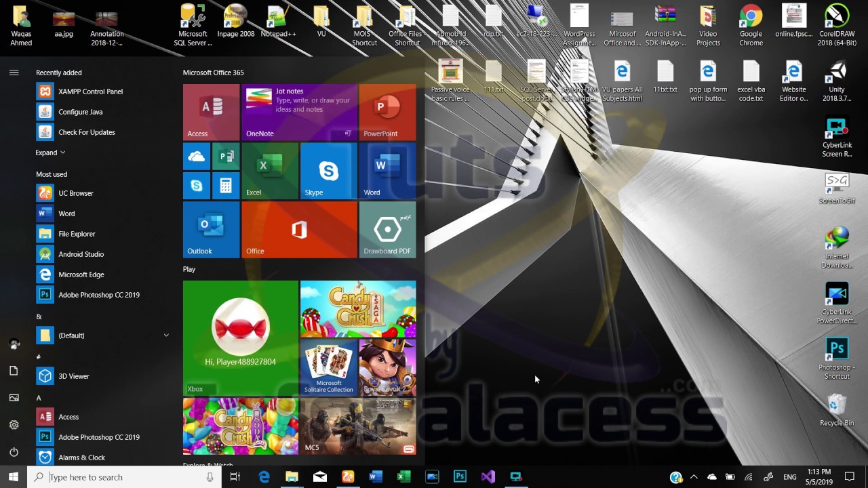
Task: Open 3D Viewer in app list
Action: [103, 376]
